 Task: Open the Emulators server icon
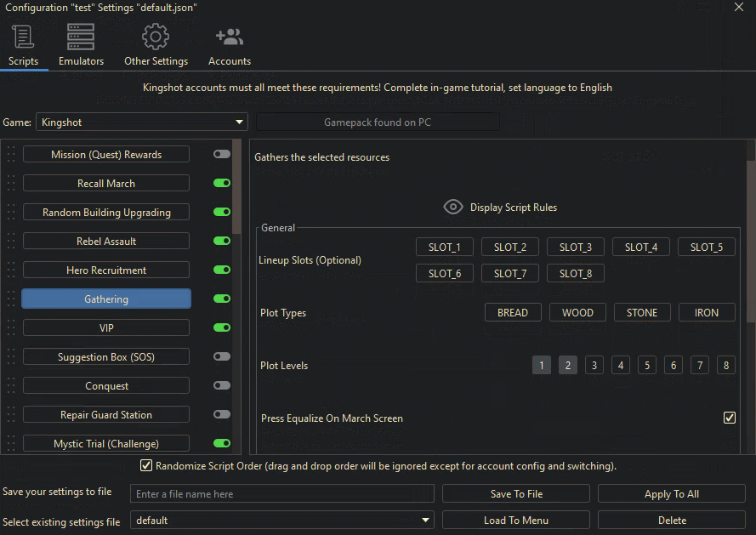click(81, 37)
